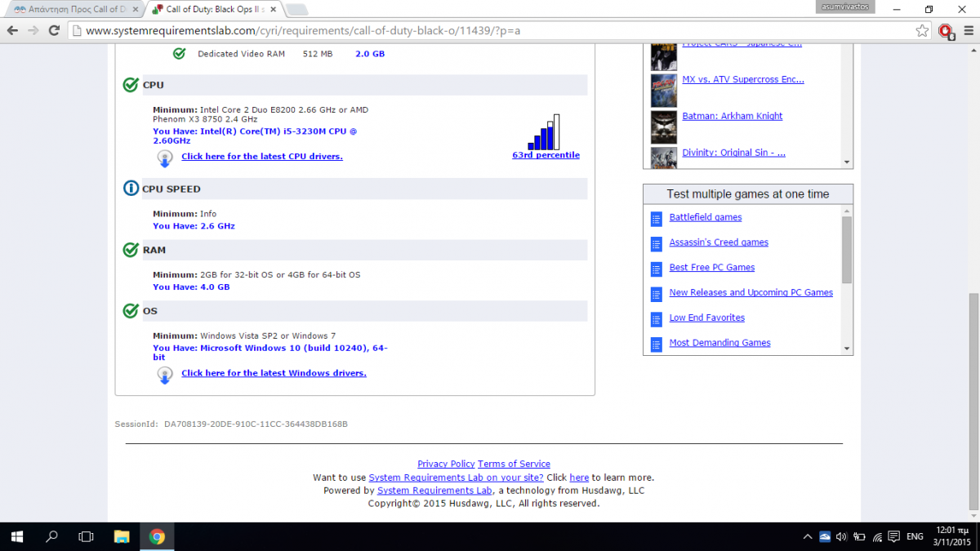The height and width of the screenshot is (551, 980).
Task: Click System Requirements Lab on your site link
Action: [456, 478]
